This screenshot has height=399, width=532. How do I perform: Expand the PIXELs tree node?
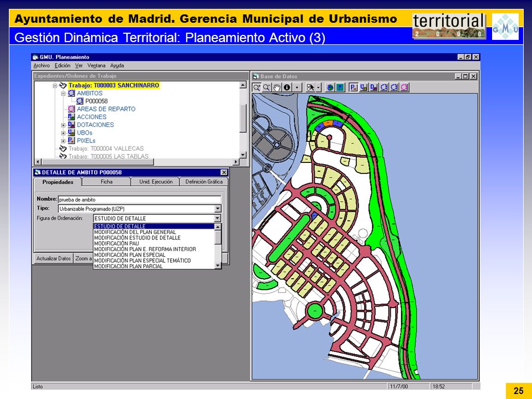pyautogui.click(x=63, y=141)
